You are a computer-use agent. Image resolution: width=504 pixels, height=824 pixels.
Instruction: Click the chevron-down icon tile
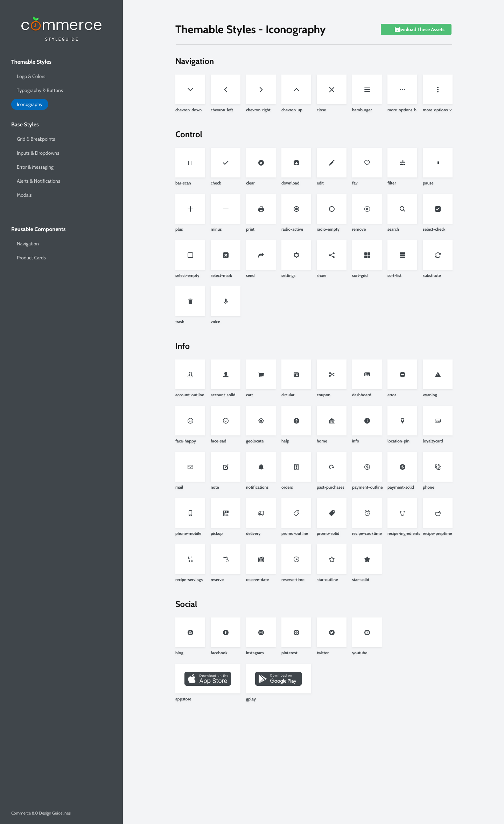click(x=190, y=90)
